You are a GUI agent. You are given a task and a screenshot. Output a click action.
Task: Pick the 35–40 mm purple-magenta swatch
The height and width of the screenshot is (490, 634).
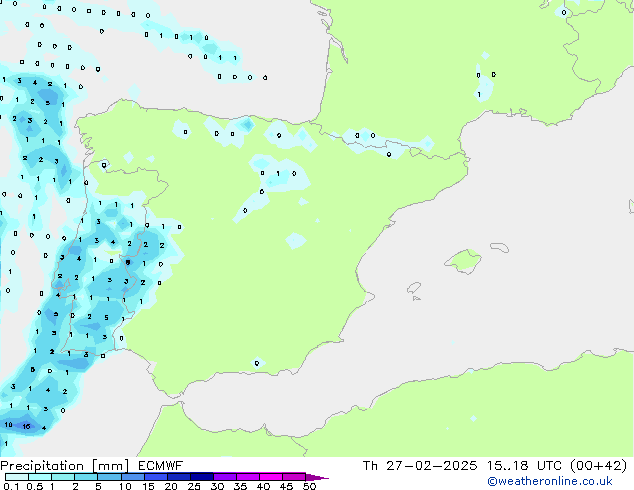pyautogui.click(x=248, y=477)
